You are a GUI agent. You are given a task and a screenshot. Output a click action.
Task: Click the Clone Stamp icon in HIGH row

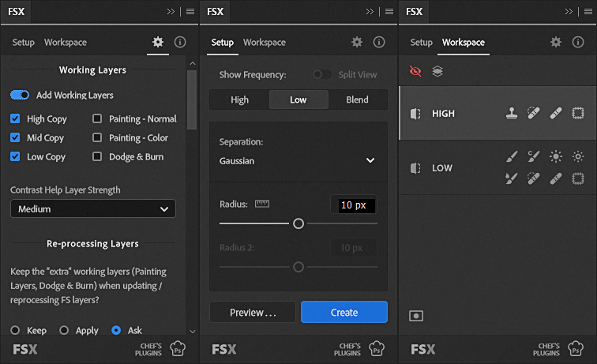coord(513,114)
